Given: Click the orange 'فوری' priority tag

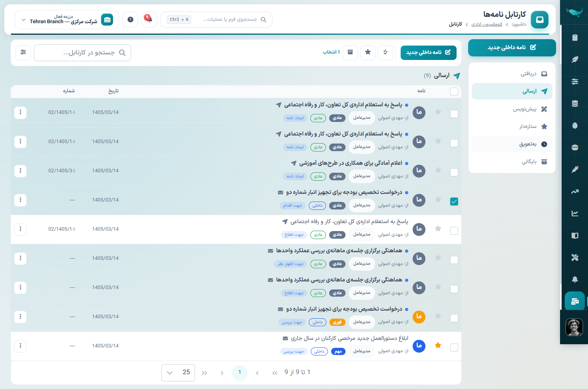Looking at the screenshot, I should tap(338, 322).
